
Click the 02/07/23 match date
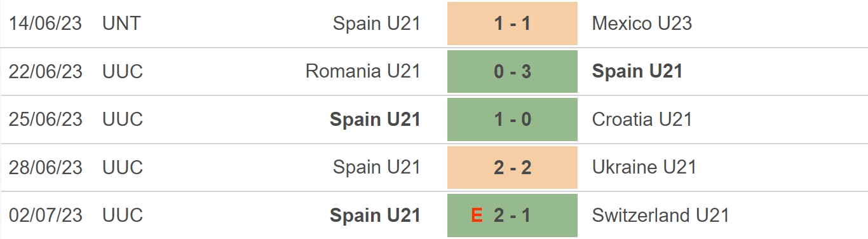pyautogui.click(x=46, y=215)
